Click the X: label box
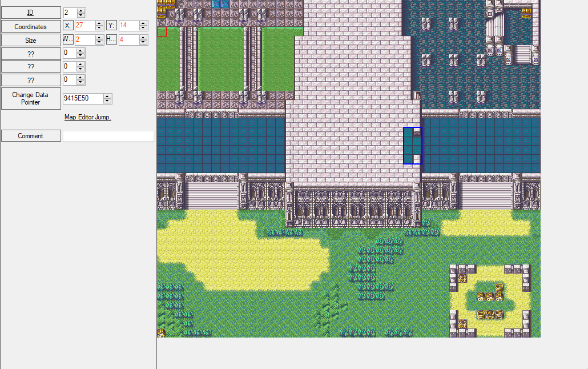Screen dimensions: 588x369 pyautogui.click(x=68, y=26)
